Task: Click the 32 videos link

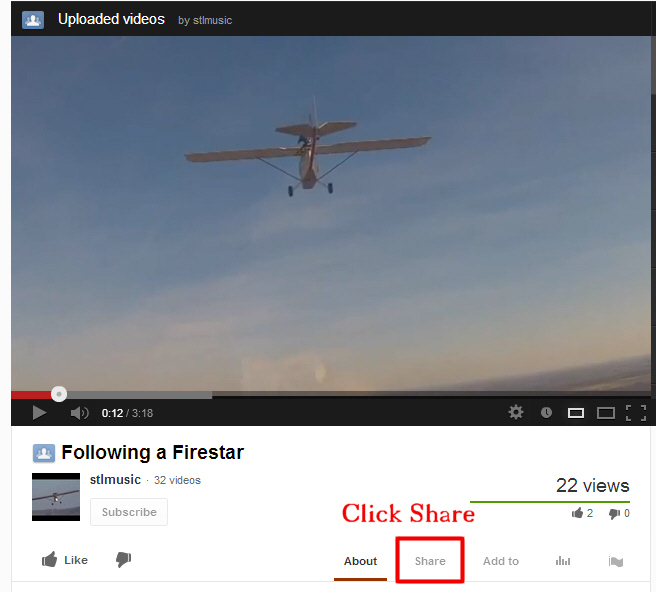Action: click(177, 480)
